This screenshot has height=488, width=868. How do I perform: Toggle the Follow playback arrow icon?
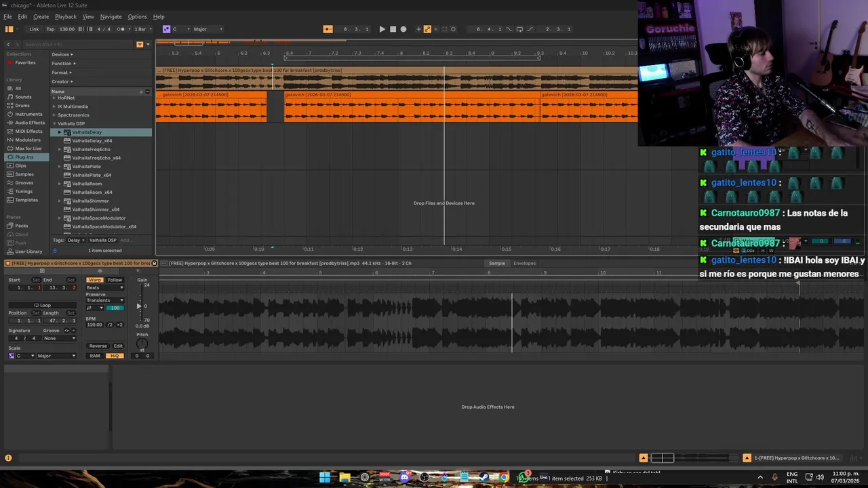(328, 29)
